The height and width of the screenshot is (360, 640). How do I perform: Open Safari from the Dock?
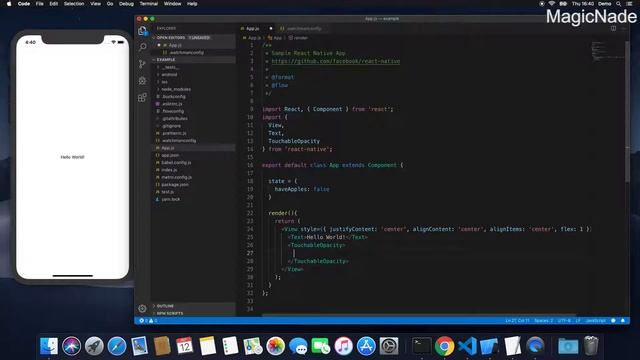point(117,346)
